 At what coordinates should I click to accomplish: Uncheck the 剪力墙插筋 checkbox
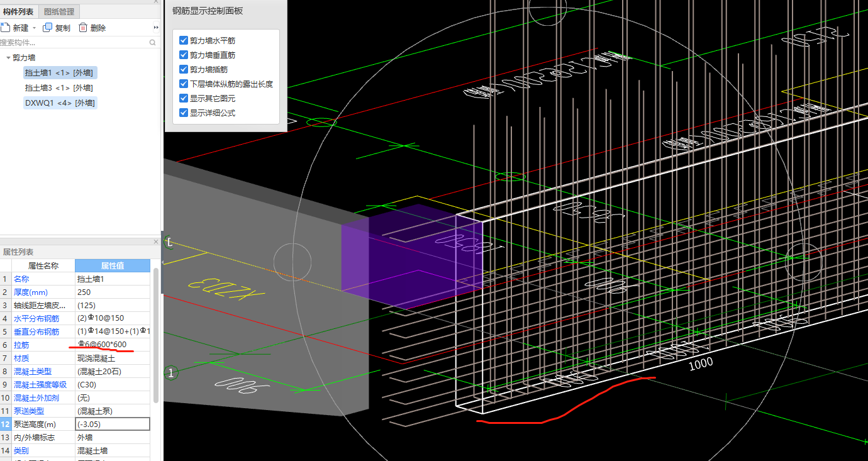tap(184, 69)
